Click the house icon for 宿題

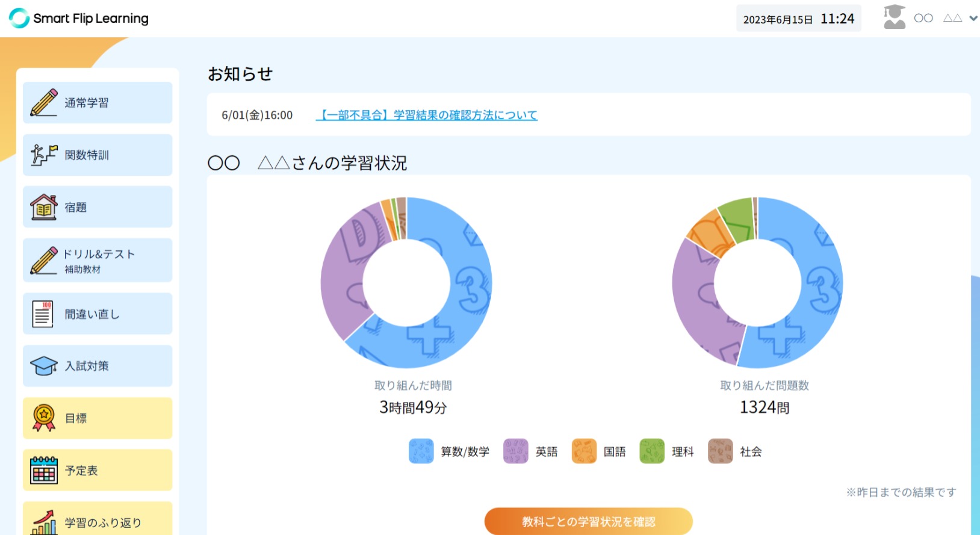(44, 207)
